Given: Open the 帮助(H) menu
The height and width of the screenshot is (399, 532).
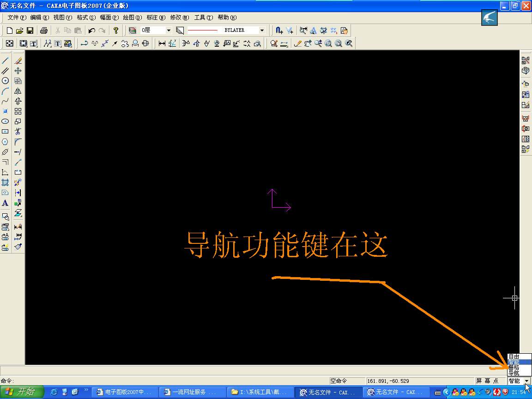Looking at the screenshot, I should coord(227,17).
